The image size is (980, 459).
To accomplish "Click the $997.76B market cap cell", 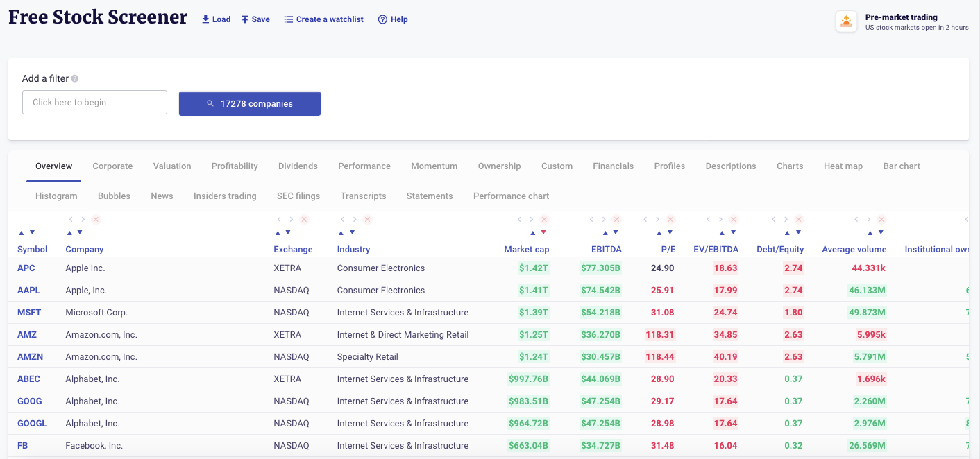I will tap(528, 379).
